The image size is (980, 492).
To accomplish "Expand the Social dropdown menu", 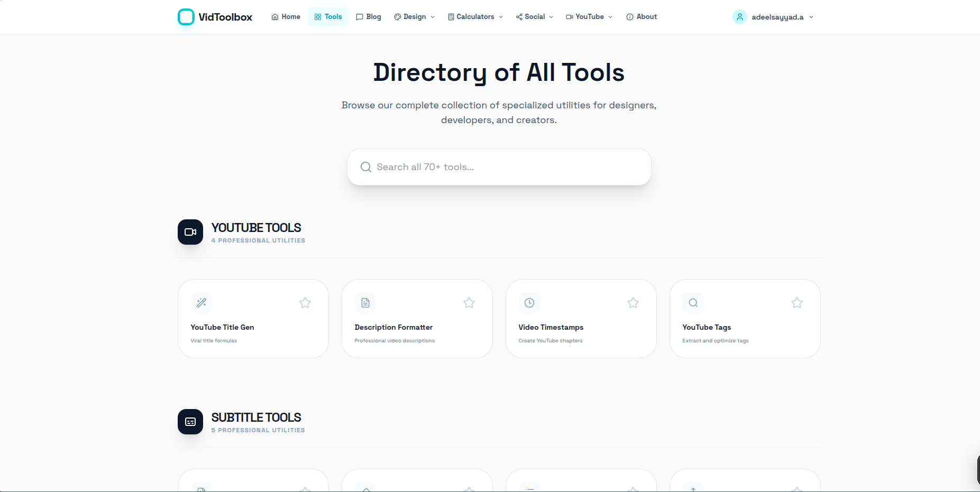I will pyautogui.click(x=534, y=16).
